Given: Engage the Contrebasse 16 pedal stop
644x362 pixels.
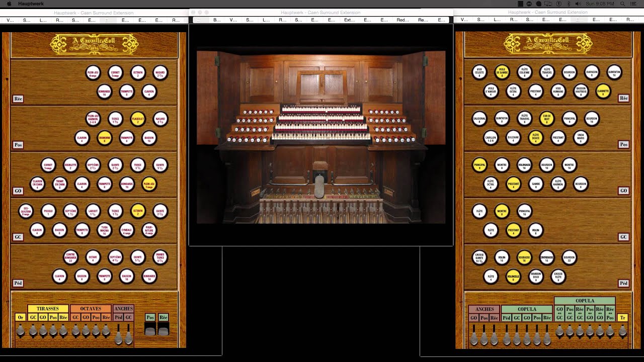Looking at the screenshot, I should tap(547, 257).
